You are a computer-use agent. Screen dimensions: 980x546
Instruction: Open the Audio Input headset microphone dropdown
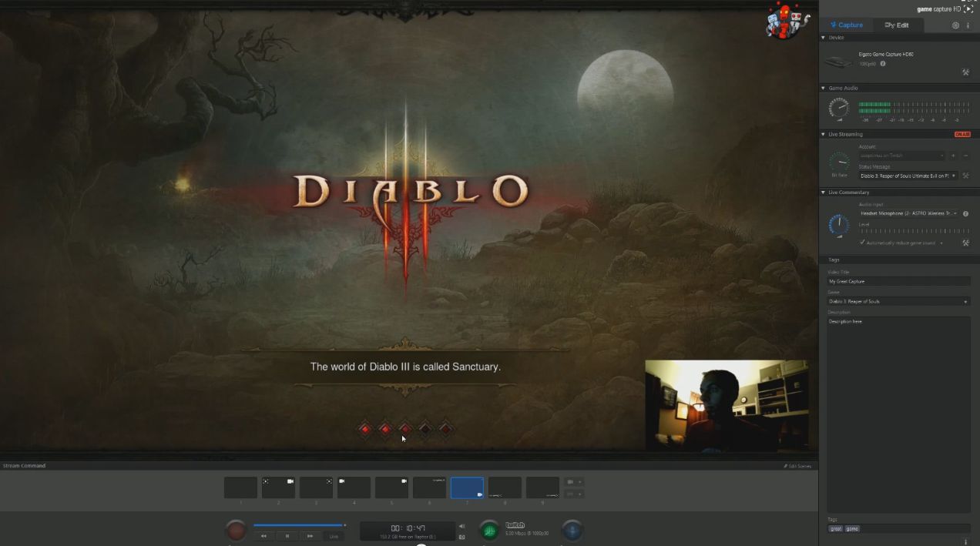(x=955, y=213)
